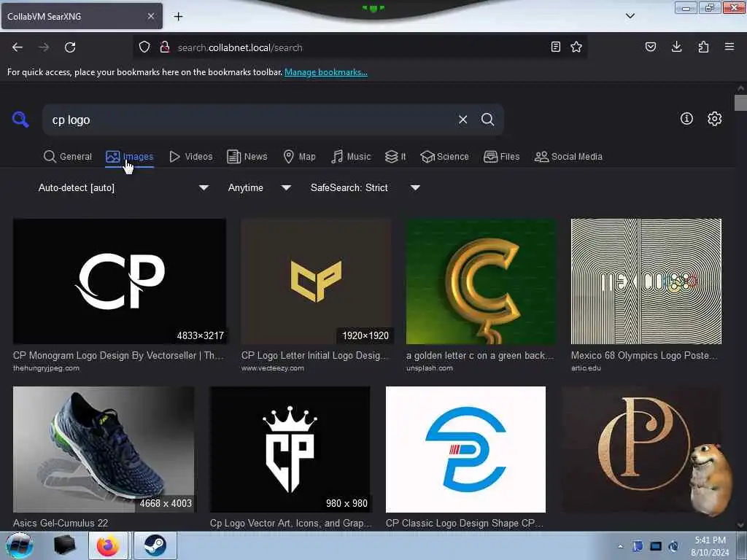Click thehungryjpeg.com source text
747x560 pixels.
tap(46, 368)
